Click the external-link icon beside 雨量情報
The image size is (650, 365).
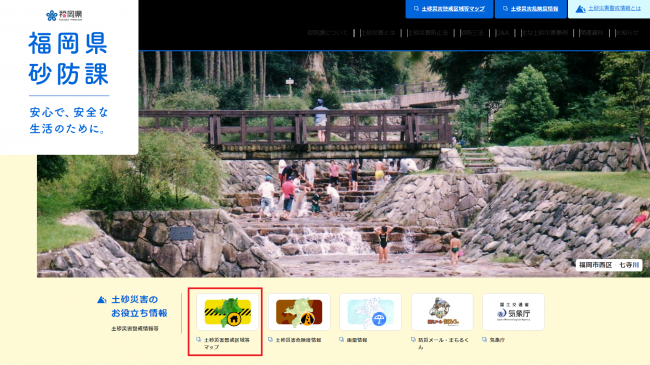click(342, 340)
